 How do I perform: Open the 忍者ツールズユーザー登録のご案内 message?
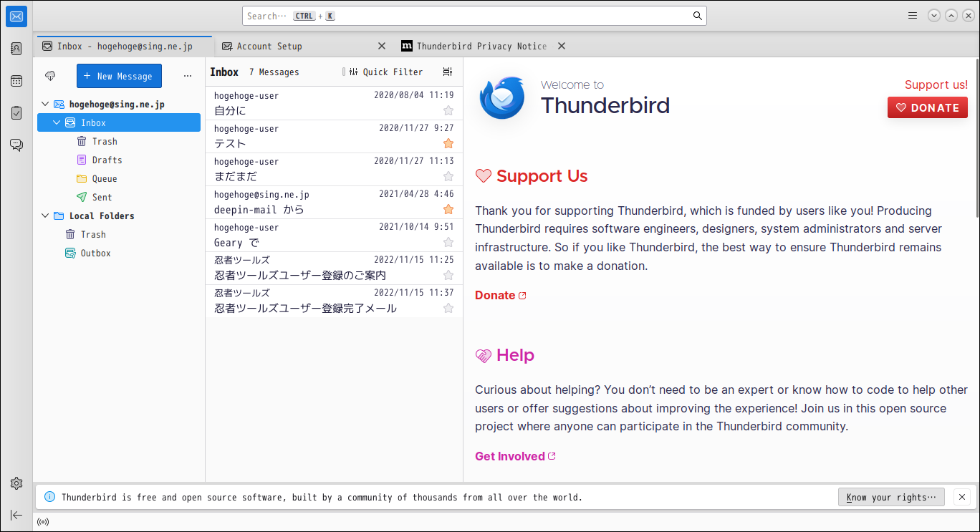[334, 268]
